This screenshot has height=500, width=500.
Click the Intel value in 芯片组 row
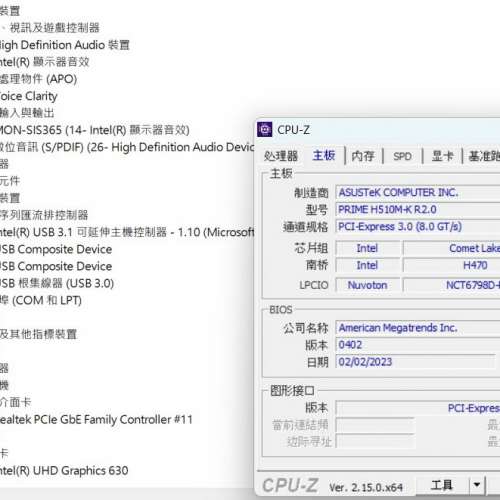[367, 248]
